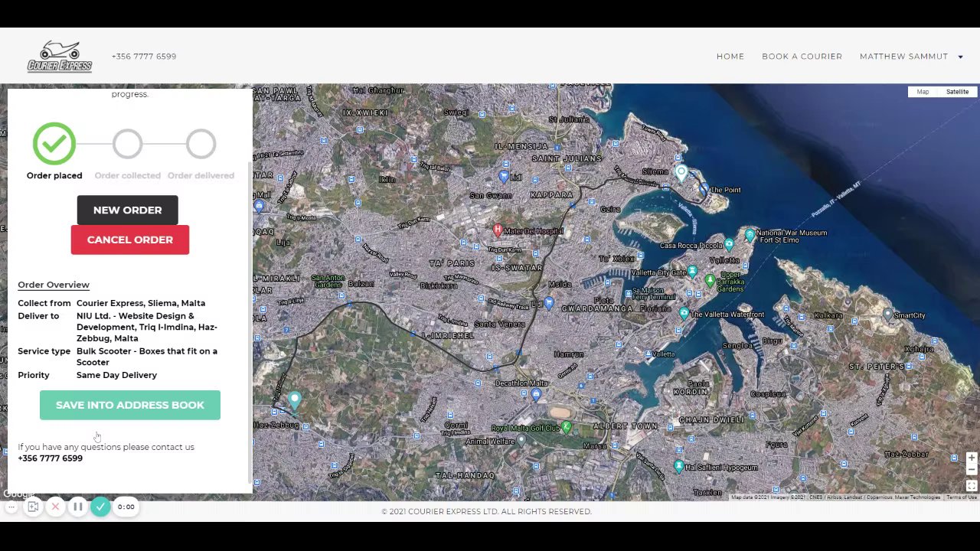
Task: Click the Mater Dei Hospital marker
Action: coord(498,230)
